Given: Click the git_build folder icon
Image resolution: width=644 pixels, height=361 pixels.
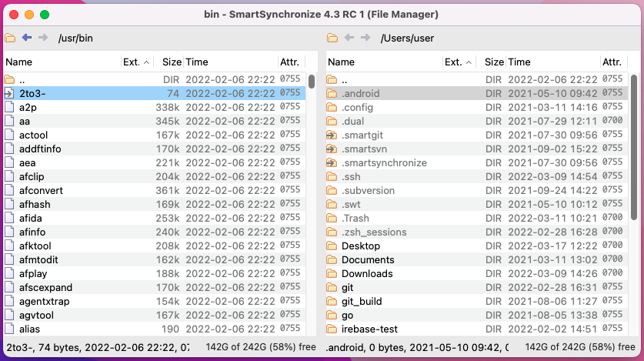Looking at the screenshot, I should (x=332, y=302).
